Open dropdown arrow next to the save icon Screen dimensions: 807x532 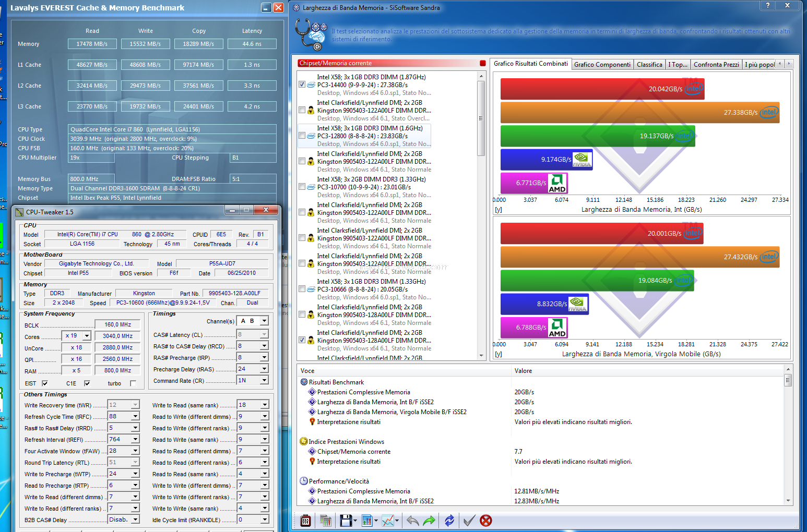[x=355, y=521]
